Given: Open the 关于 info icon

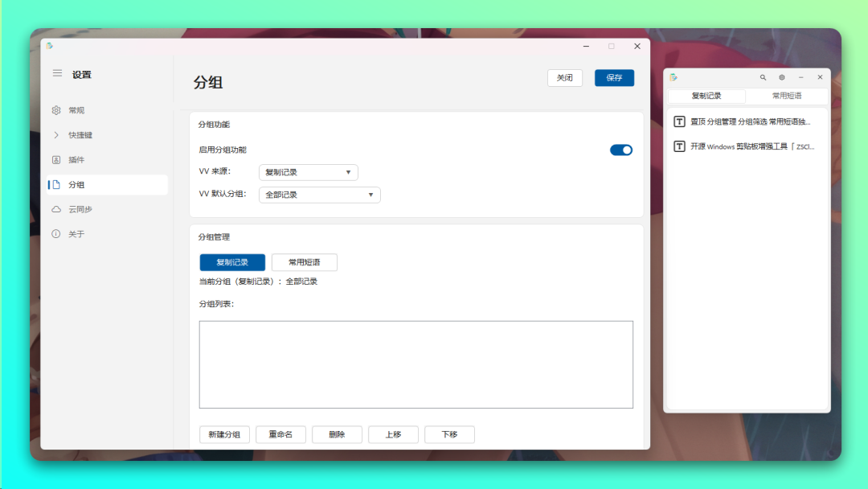Looking at the screenshot, I should [x=56, y=234].
